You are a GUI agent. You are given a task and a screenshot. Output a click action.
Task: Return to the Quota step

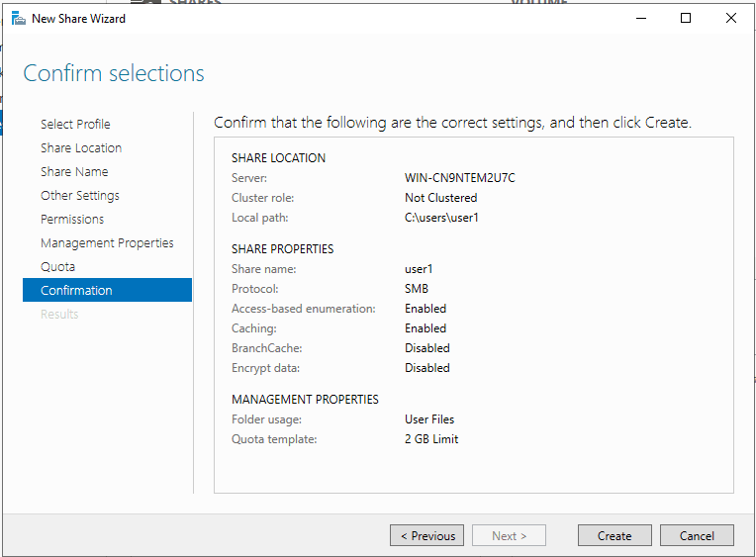tap(57, 266)
